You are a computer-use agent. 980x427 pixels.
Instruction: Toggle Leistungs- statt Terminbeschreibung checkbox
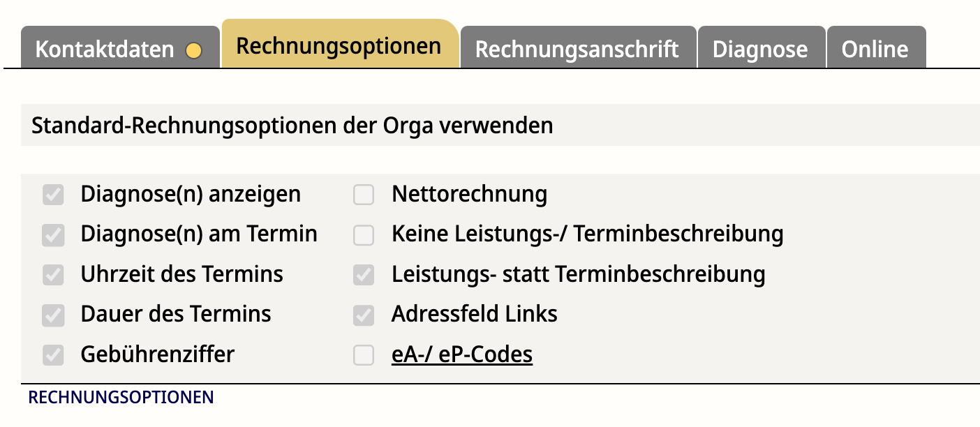[364, 275]
